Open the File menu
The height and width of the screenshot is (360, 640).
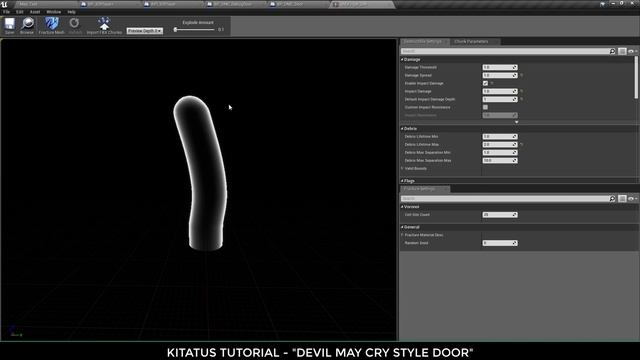(7, 12)
